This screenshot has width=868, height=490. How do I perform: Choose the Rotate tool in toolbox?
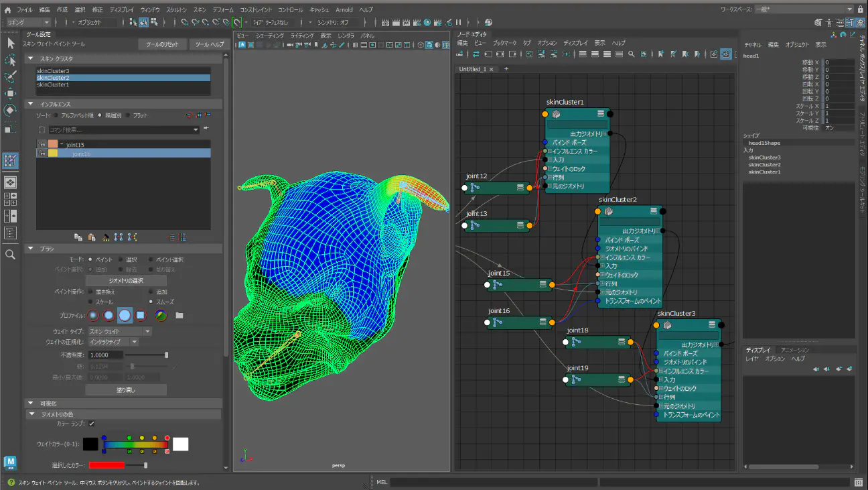click(10, 110)
